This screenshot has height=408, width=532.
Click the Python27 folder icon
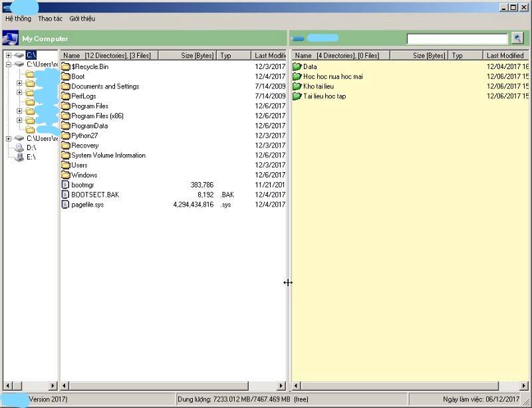click(x=65, y=136)
